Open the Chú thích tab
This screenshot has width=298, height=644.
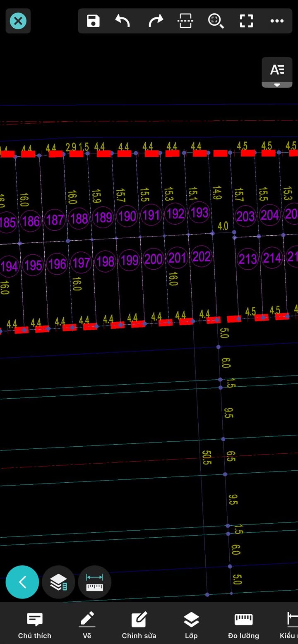coord(35,625)
